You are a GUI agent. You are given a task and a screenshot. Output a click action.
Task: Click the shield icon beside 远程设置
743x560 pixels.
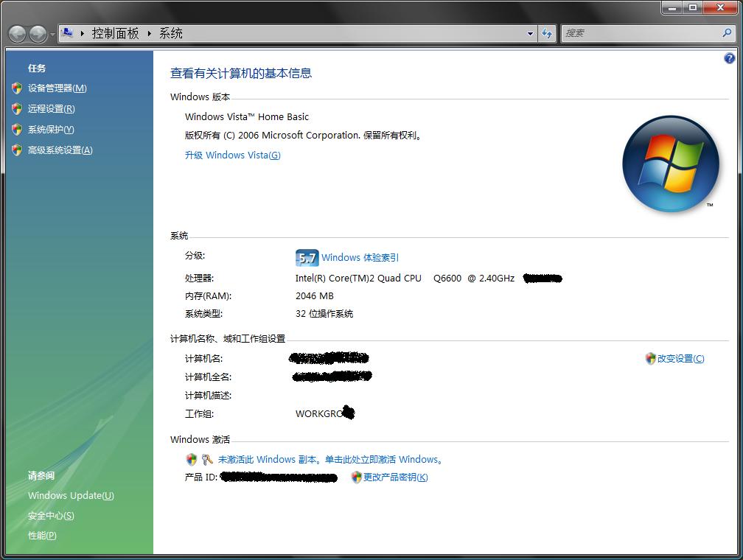point(17,109)
